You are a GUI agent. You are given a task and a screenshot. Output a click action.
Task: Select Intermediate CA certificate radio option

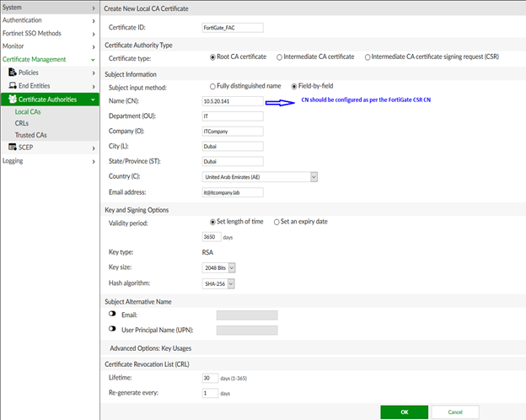pyautogui.click(x=280, y=57)
